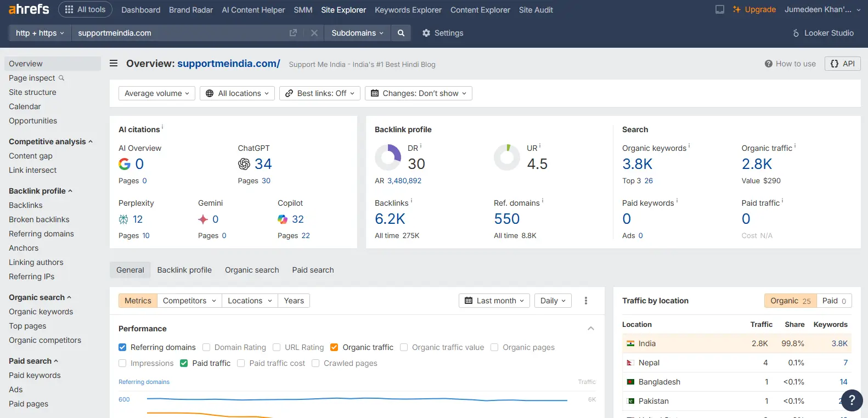Image resolution: width=868 pixels, height=418 pixels.
Task: Open All locations dropdown
Action: pyautogui.click(x=238, y=93)
